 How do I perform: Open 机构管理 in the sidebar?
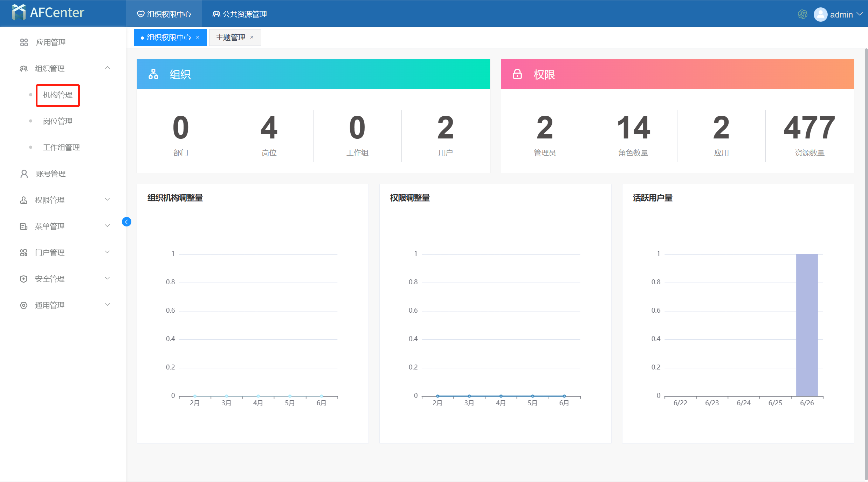click(x=58, y=95)
